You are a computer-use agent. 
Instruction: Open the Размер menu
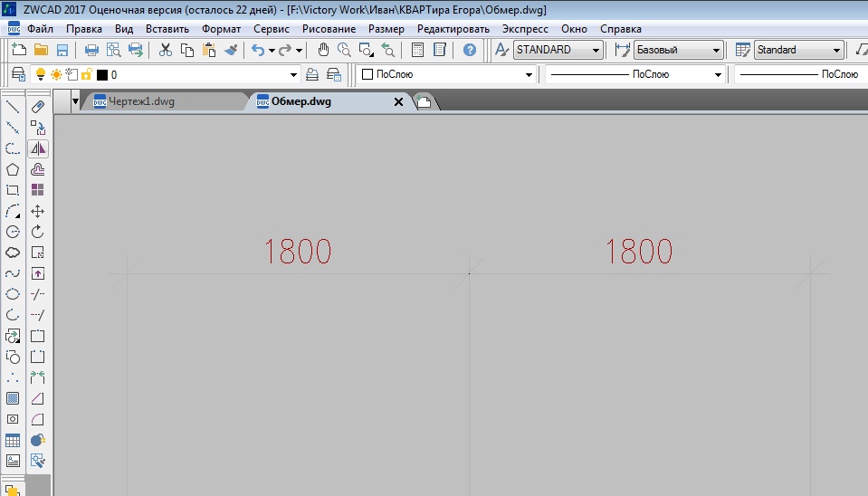pos(386,29)
